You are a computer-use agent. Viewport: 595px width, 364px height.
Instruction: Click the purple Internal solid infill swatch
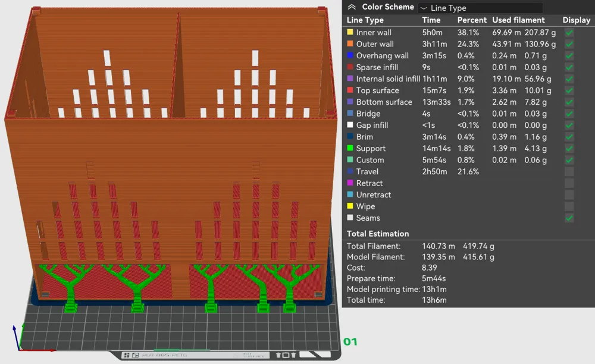pos(350,79)
